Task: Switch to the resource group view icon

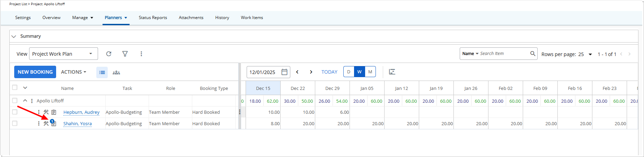Action: coord(116,72)
